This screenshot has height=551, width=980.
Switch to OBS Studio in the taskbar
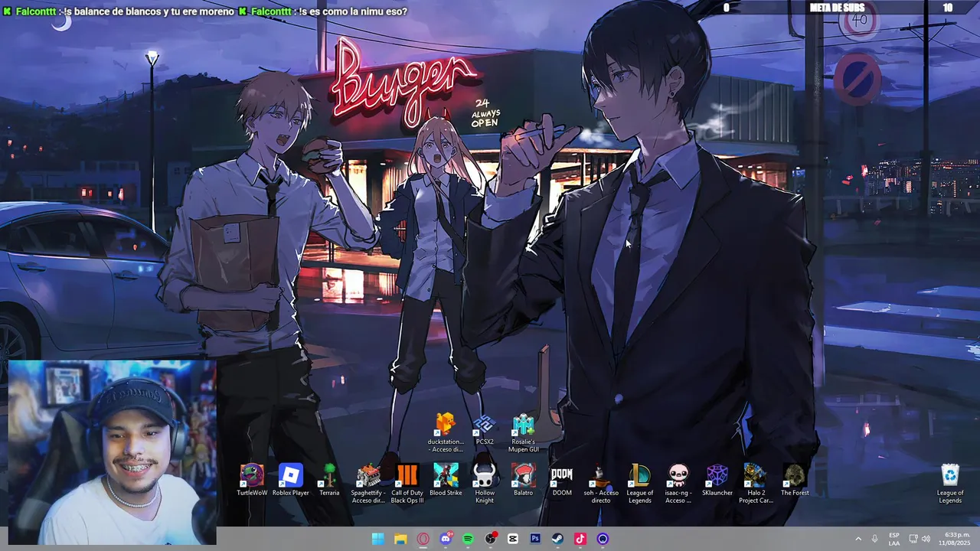[x=491, y=539]
